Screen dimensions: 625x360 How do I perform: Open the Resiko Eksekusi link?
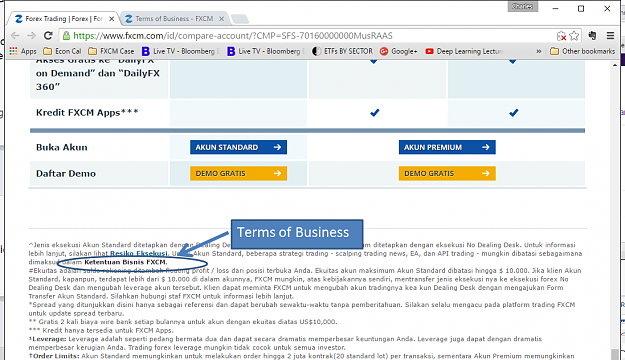(139, 254)
